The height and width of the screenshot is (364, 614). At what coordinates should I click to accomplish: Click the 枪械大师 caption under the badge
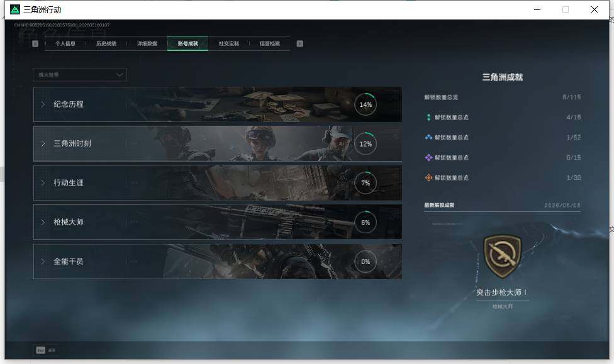503,306
